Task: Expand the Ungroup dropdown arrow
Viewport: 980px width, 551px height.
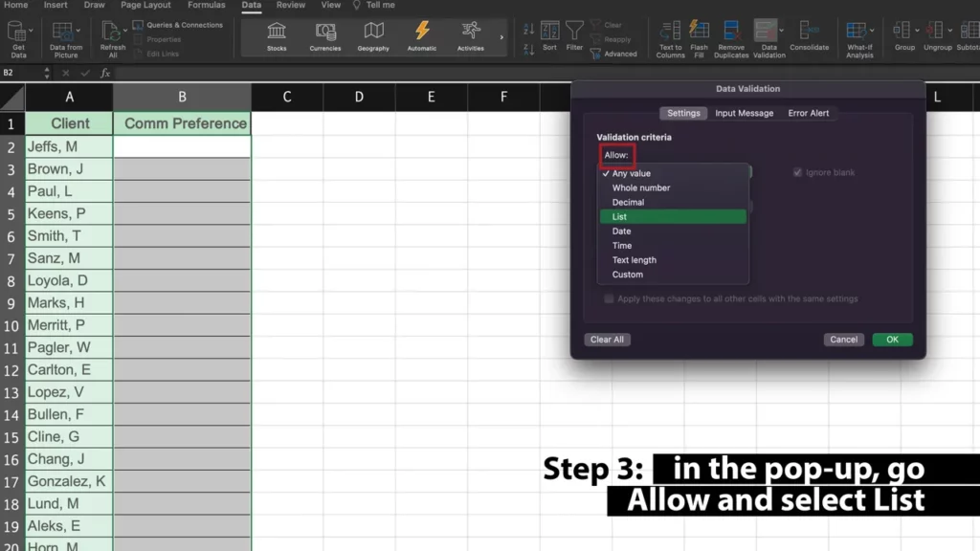Action: [950, 30]
